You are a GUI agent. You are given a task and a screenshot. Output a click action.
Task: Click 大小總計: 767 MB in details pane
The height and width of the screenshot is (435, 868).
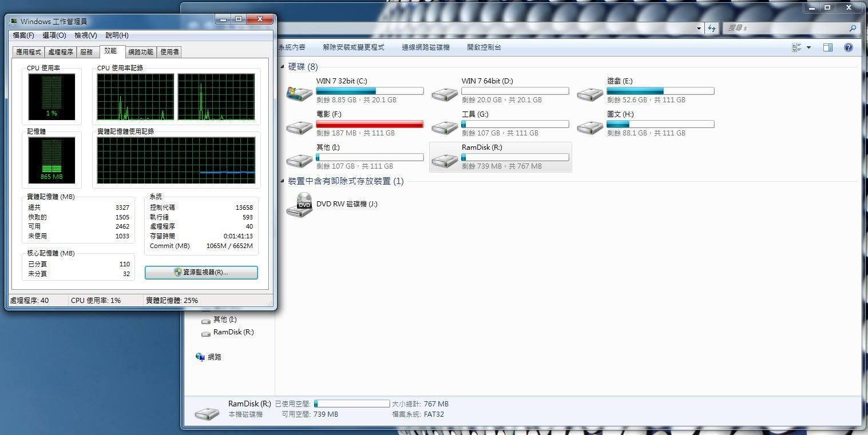[420, 404]
